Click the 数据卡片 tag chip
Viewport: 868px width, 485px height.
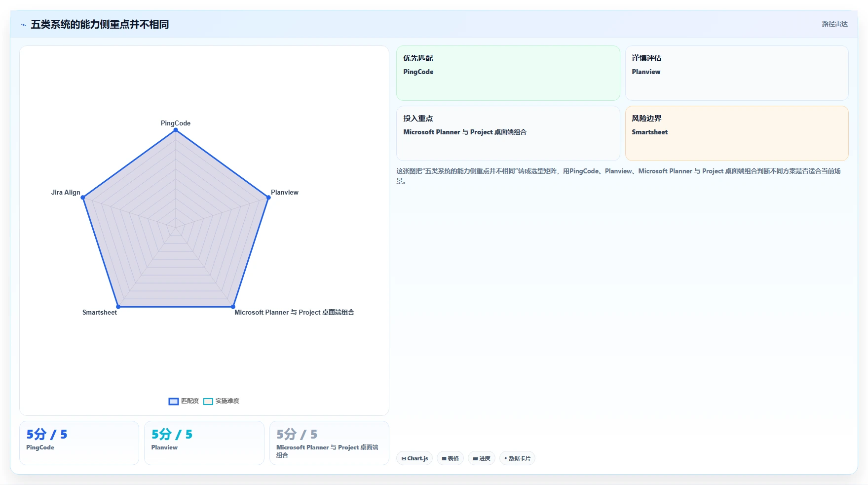click(517, 458)
